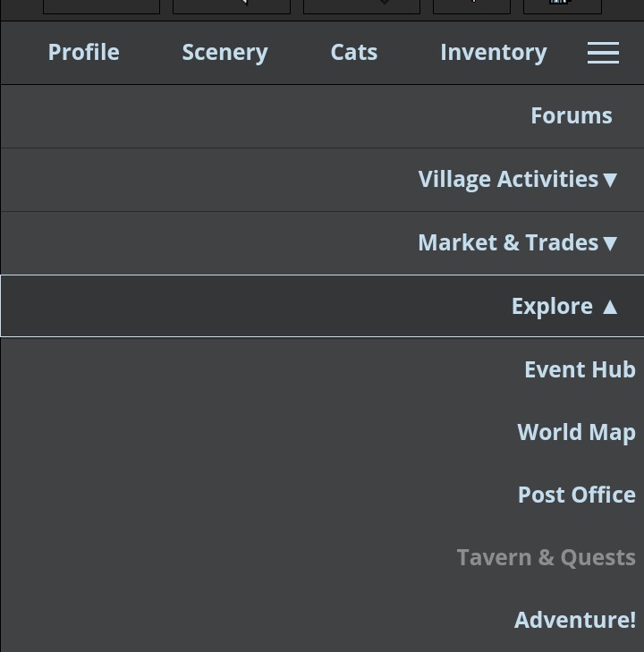Open the Forums menu entry
The image size is (644, 652).
[572, 115]
